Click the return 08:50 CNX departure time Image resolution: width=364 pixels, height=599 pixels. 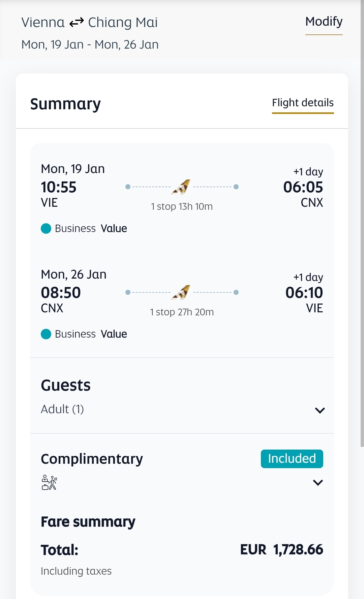click(x=61, y=293)
